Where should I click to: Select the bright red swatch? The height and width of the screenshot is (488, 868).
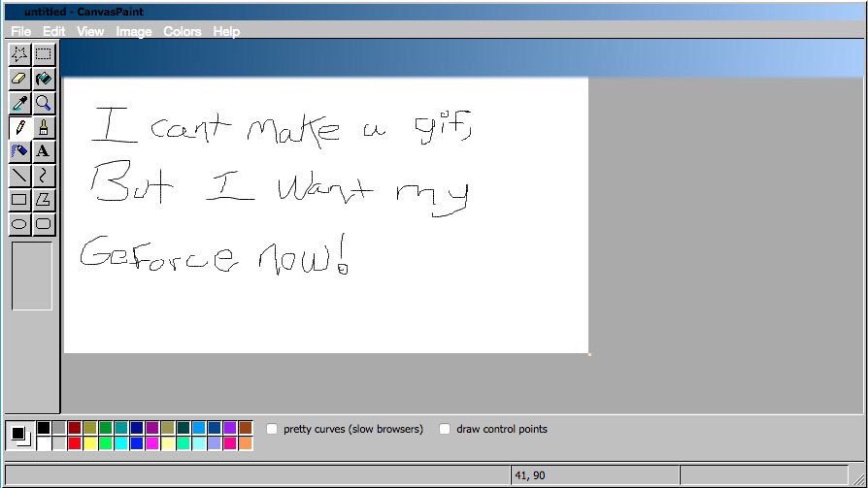[75, 443]
